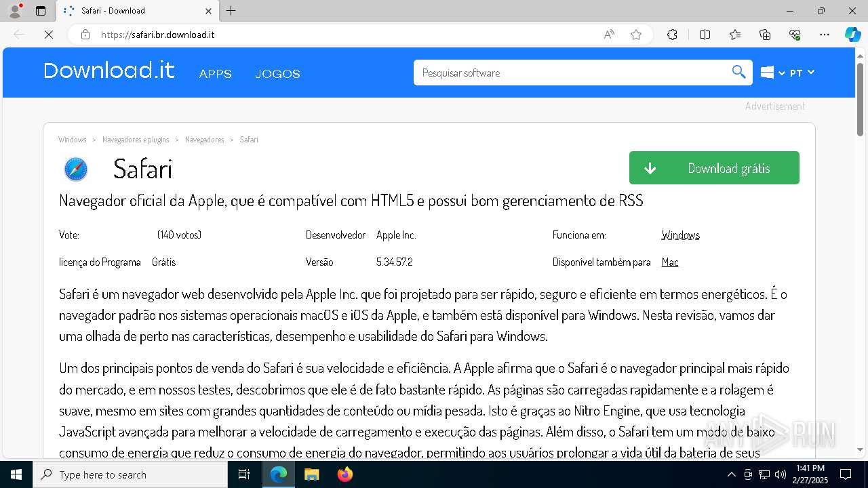The width and height of the screenshot is (868, 488).
Task: Click the page scrollbar thumb
Action: (861, 100)
